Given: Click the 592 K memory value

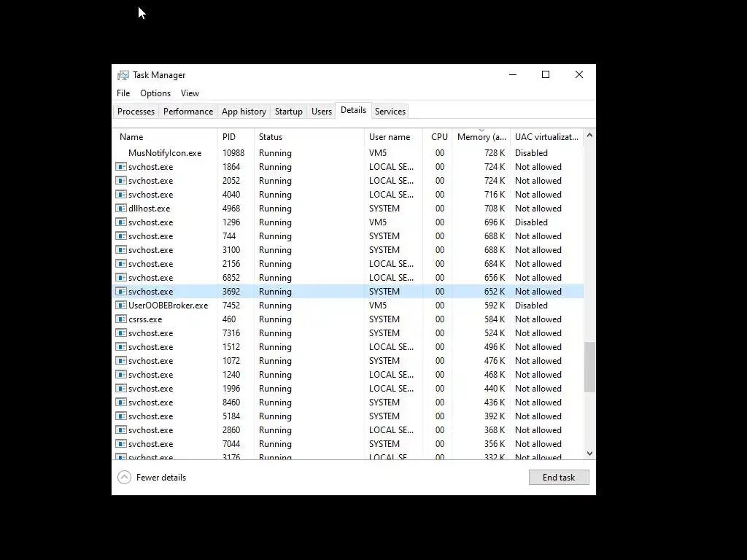Looking at the screenshot, I should click(495, 306).
